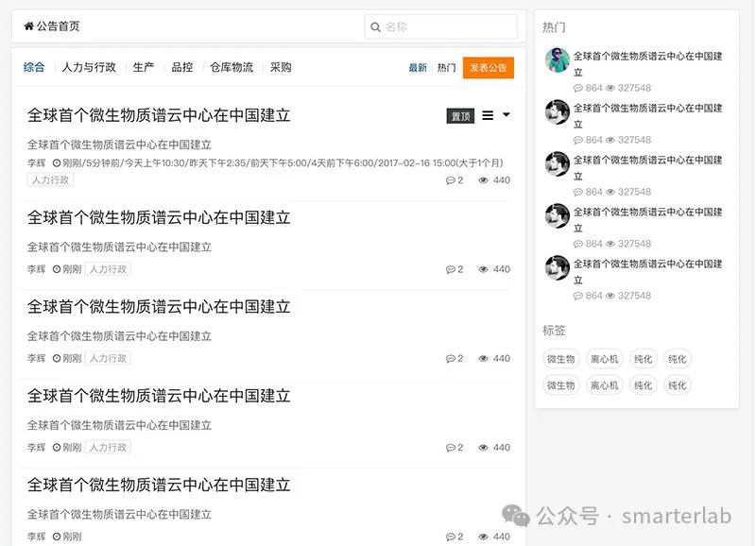Sort announcements by 热门 next to 最新
The image size is (756, 546).
(446, 67)
